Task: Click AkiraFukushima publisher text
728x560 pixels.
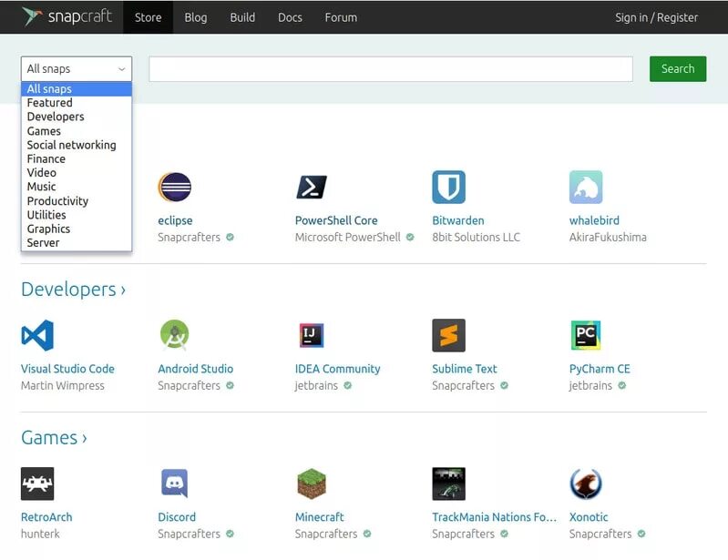Action: coord(608,237)
